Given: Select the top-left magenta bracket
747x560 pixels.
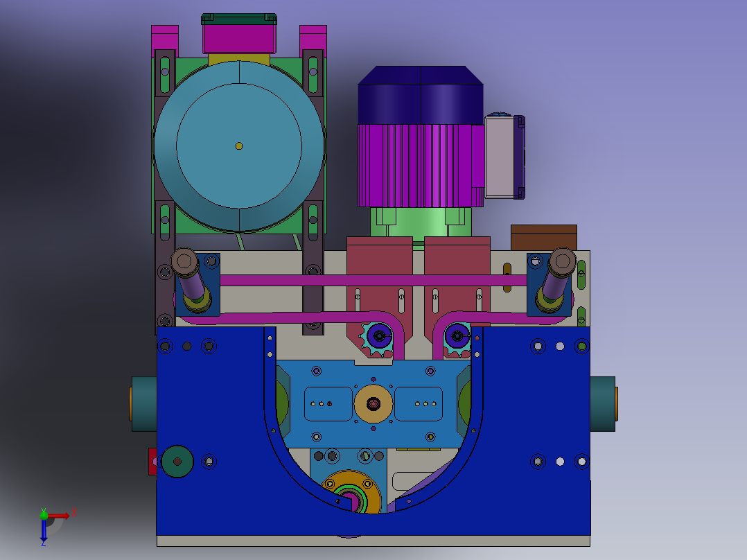Looking at the screenshot, I should pyautogui.click(x=165, y=40).
